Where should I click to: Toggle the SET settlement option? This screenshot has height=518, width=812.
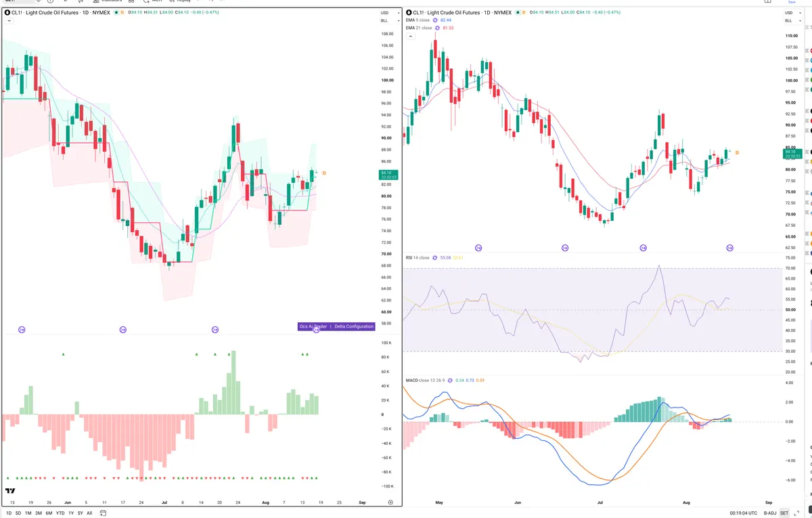coord(784,513)
